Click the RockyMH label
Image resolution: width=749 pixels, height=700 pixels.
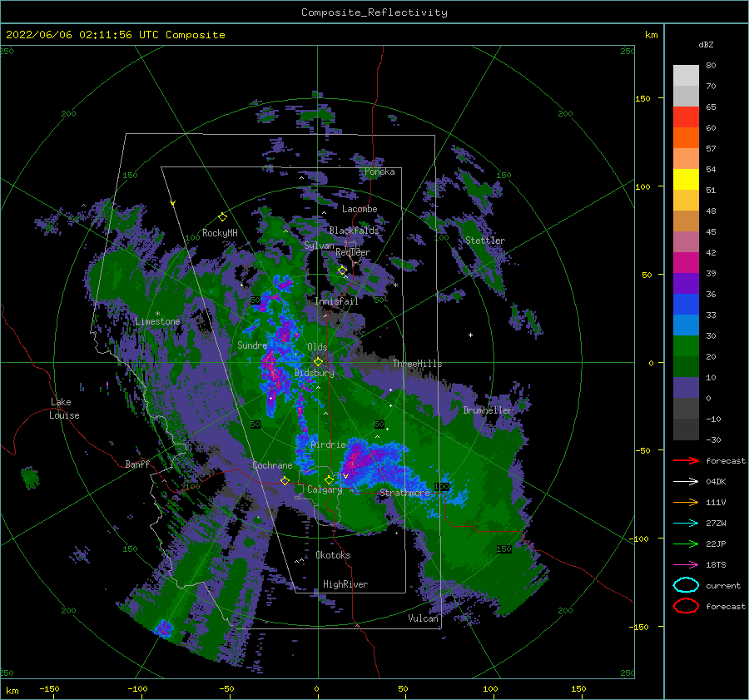(220, 233)
